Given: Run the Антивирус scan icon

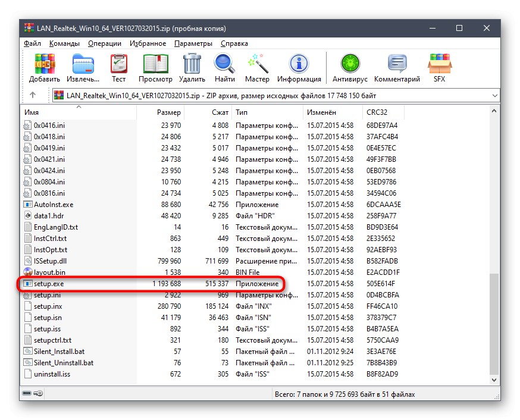Looking at the screenshot, I should click(350, 63).
